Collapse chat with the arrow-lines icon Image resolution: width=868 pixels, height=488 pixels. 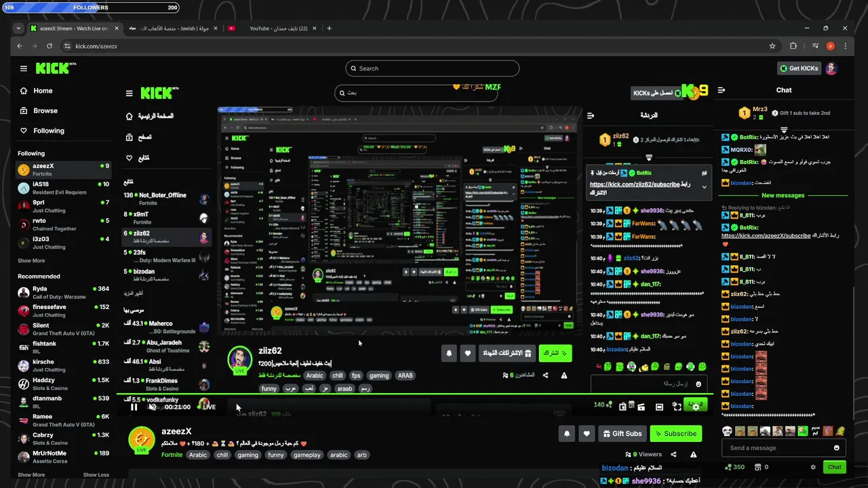tap(722, 90)
